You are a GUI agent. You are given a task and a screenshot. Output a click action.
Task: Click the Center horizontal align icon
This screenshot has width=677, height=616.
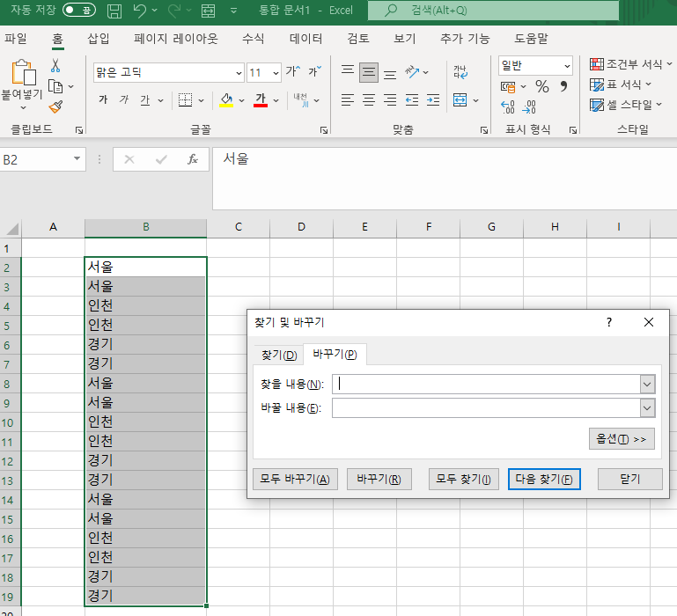[369, 100]
